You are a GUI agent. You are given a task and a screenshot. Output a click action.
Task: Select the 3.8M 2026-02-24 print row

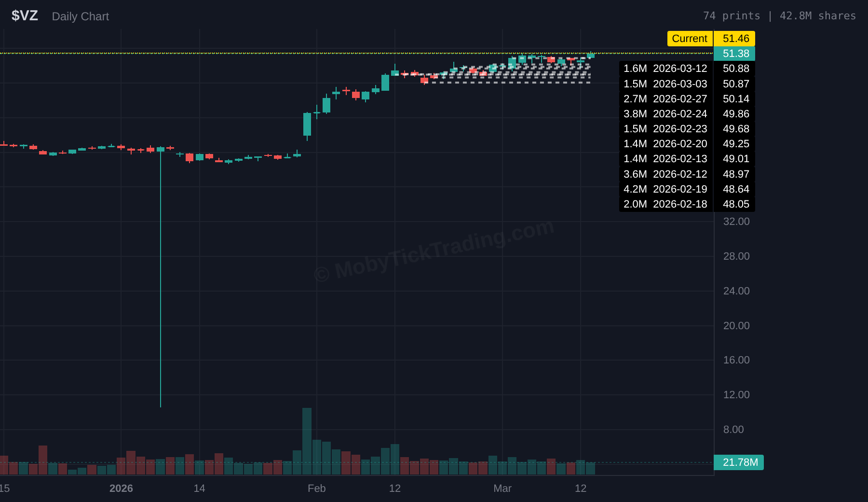pos(665,114)
